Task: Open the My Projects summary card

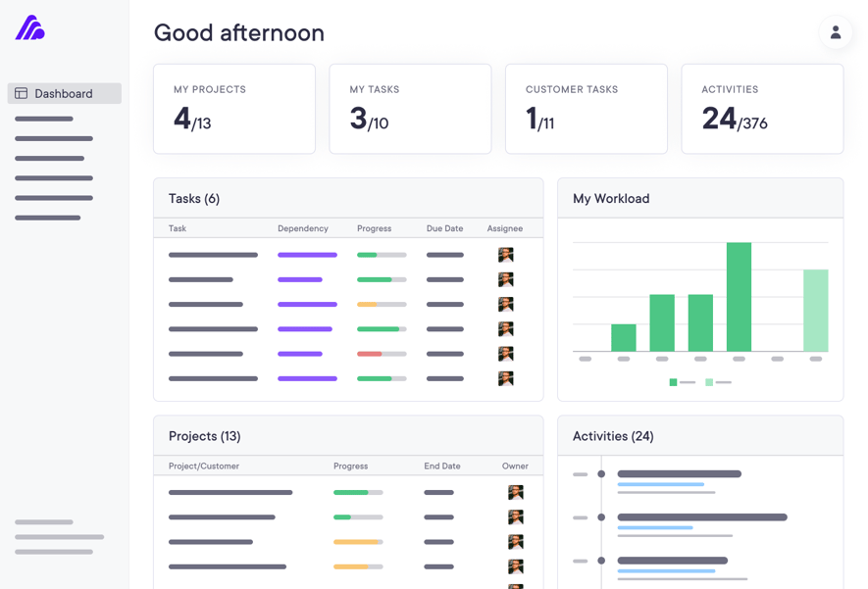Action: pyautogui.click(x=233, y=108)
